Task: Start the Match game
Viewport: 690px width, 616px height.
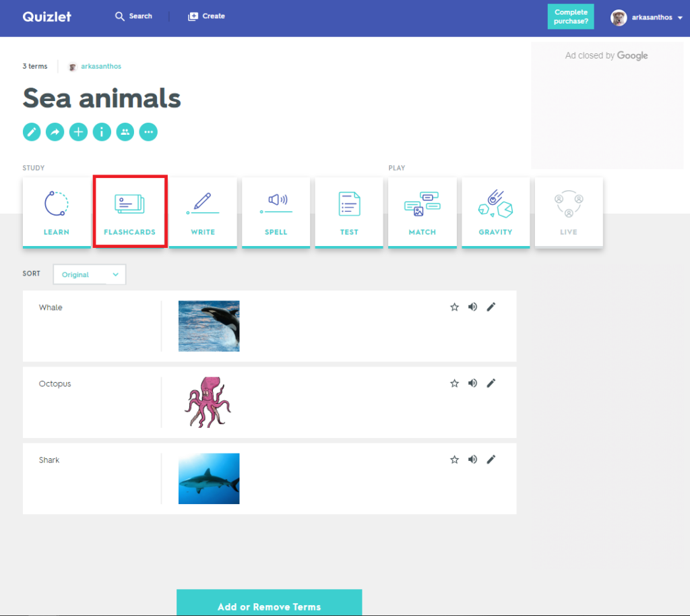Action: (x=422, y=211)
